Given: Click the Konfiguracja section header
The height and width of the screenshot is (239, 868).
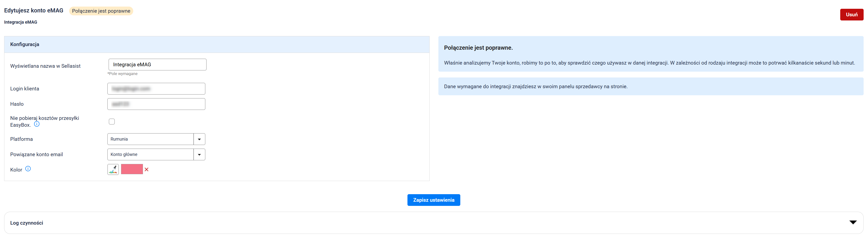Looking at the screenshot, I should 25,45.
